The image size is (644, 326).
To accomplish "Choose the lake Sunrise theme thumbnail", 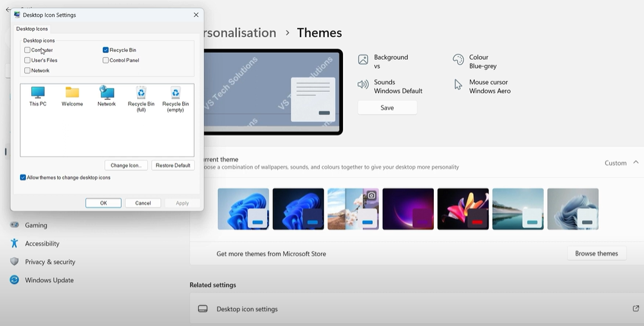I will (518, 209).
